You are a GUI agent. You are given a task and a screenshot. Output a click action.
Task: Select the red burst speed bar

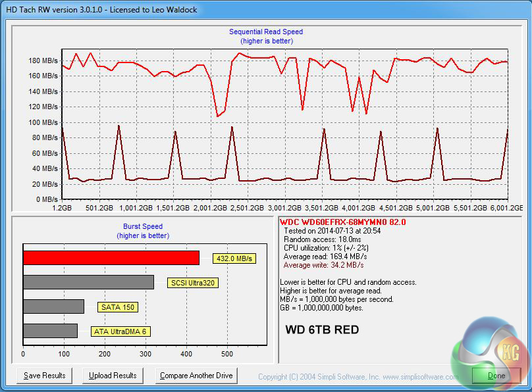[111, 258]
